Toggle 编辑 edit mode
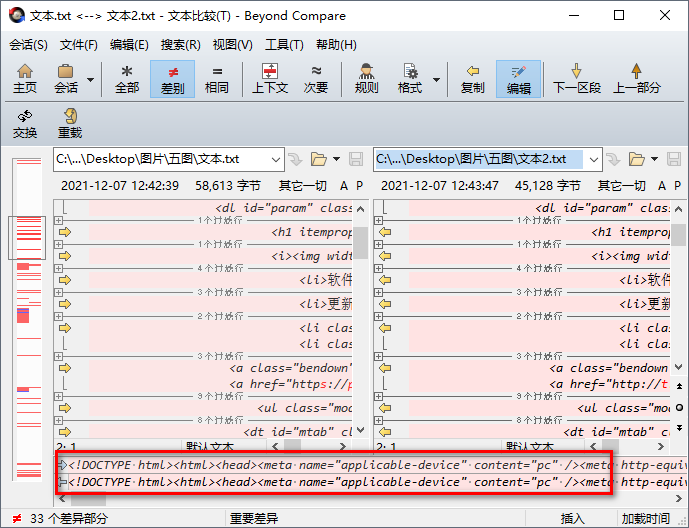The image size is (689, 528). tap(518, 79)
